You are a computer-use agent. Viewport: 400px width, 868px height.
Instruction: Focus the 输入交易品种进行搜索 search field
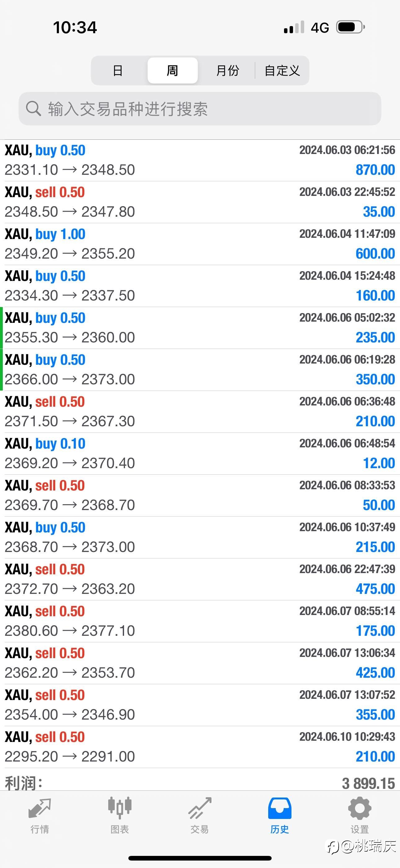(200, 109)
